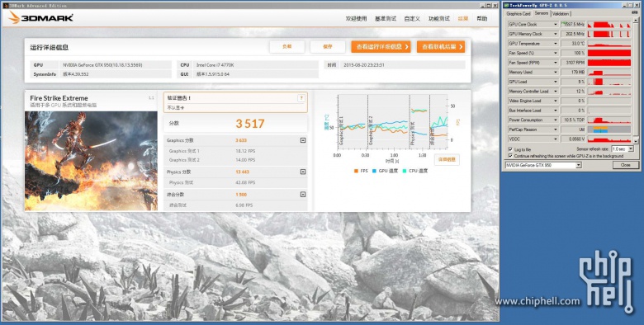
Task: Click the Memory Used value 179 MB
Action: tap(573, 73)
